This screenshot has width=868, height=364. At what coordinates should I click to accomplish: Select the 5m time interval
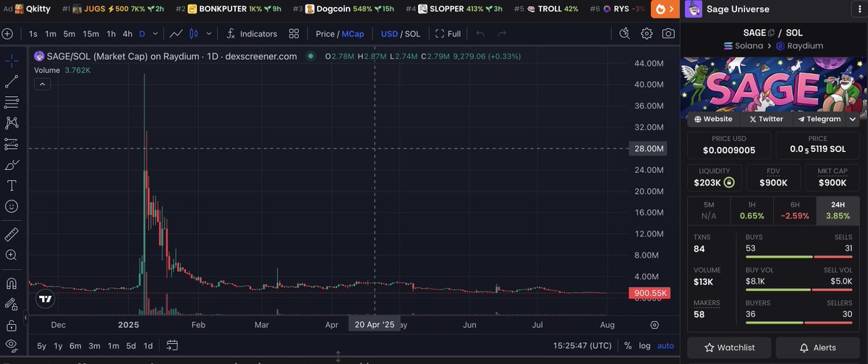69,34
